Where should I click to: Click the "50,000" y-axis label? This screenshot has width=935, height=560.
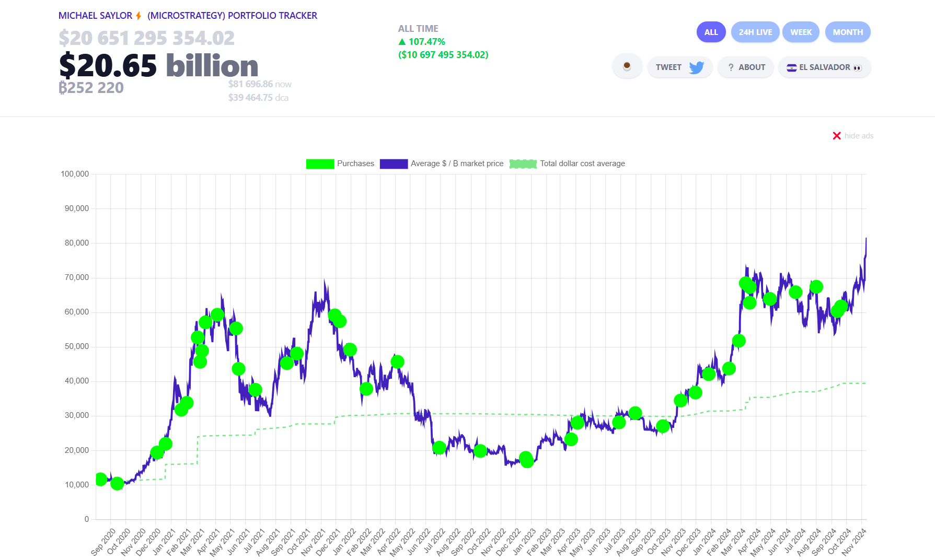[x=77, y=346]
